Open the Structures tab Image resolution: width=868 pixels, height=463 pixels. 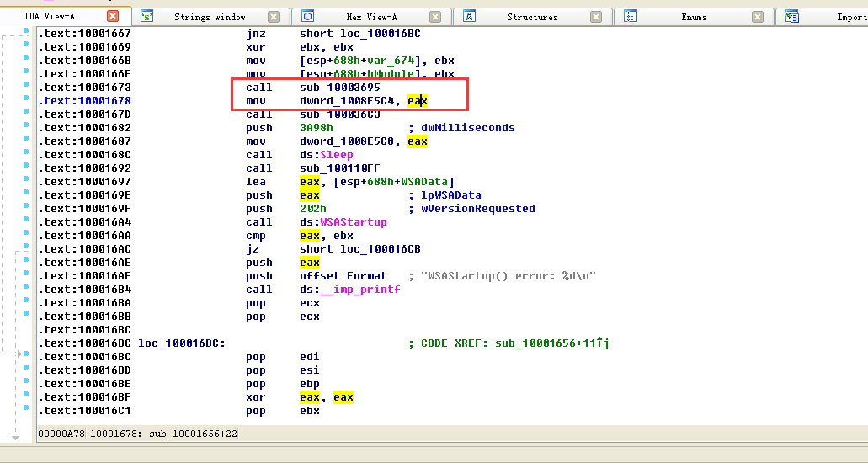point(532,17)
